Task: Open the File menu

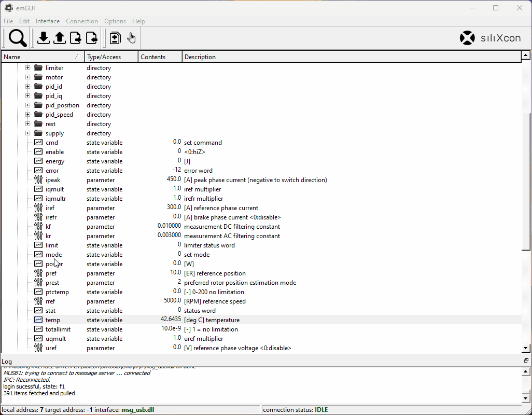Action: coord(8,21)
